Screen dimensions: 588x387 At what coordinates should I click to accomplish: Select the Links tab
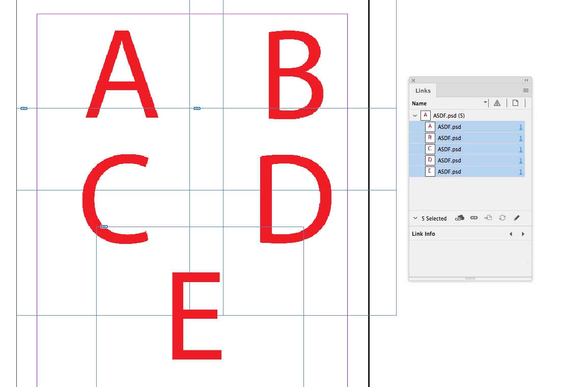pyautogui.click(x=423, y=90)
